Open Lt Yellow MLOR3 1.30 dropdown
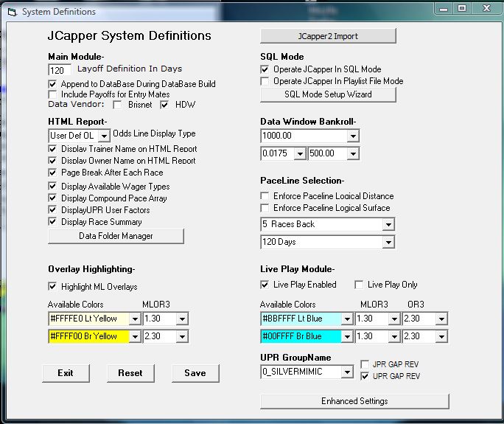 tap(182, 319)
